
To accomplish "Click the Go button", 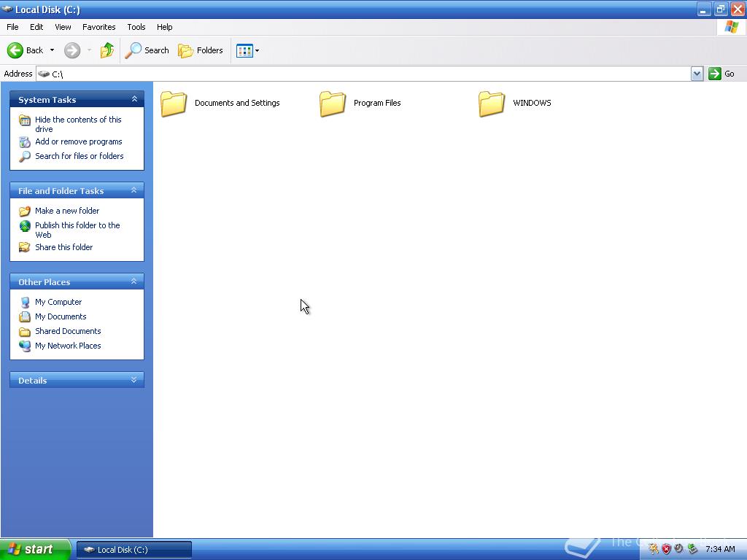I will 721,74.
